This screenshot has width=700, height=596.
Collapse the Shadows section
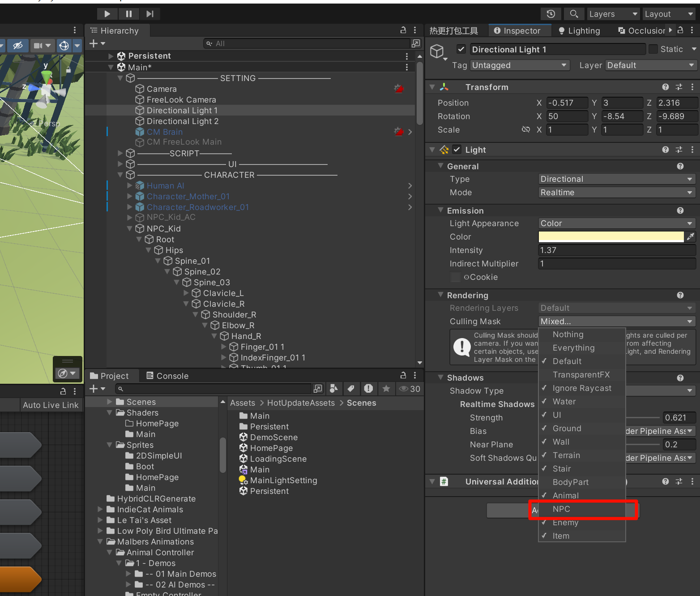pyautogui.click(x=440, y=377)
